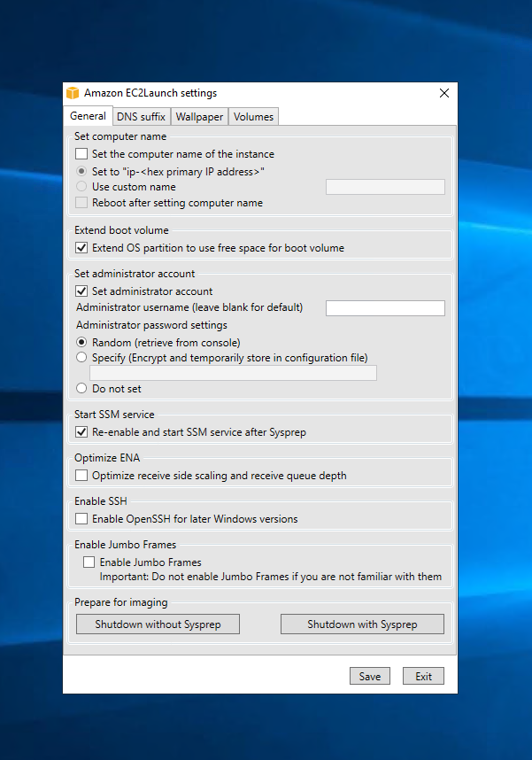Tick Reboot after setting computer name
Image resolution: width=532 pixels, height=760 pixels.
coord(81,203)
